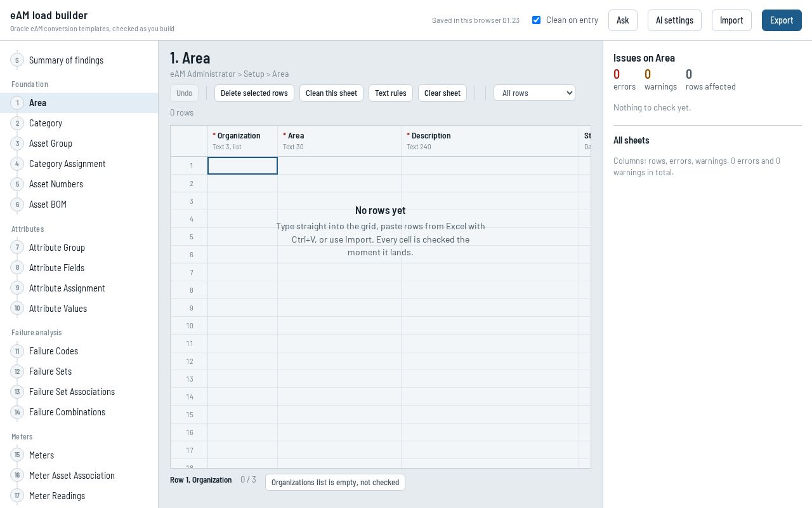The height and width of the screenshot is (508, 812).
Task: Click the 'All sheets' heading
Action: [x=631, y=140]
